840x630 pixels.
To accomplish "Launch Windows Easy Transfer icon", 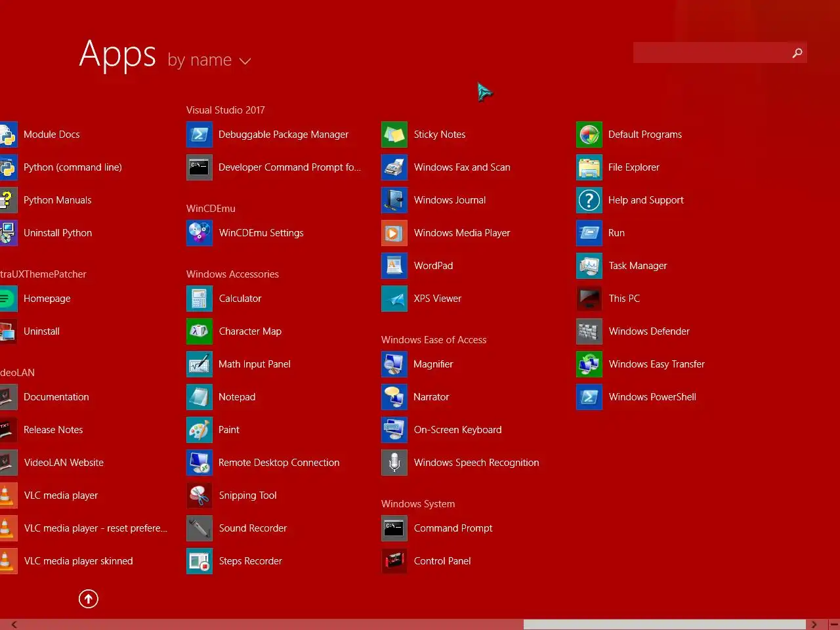I will click(589, 364).
